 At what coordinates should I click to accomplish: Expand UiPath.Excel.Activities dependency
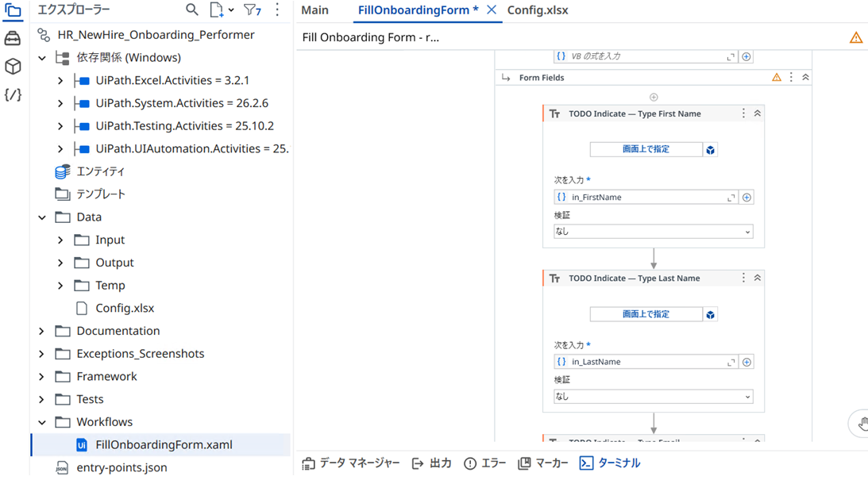[x=60, y=81]
